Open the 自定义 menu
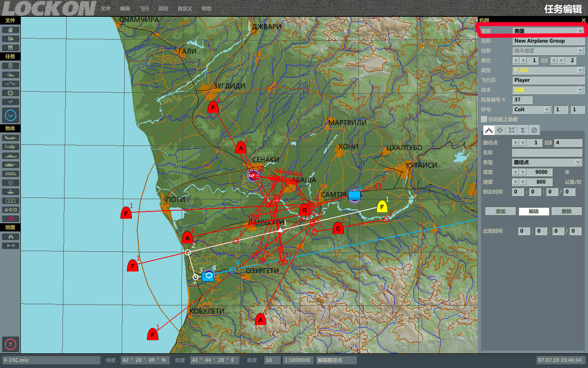Screen dimensions: 588x368 point(185,9)
